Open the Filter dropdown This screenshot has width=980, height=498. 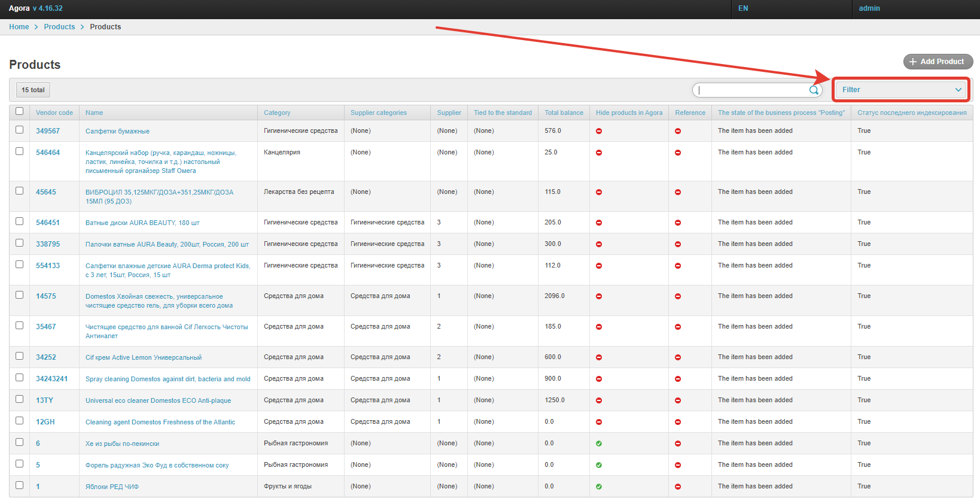tap(901, 90)
